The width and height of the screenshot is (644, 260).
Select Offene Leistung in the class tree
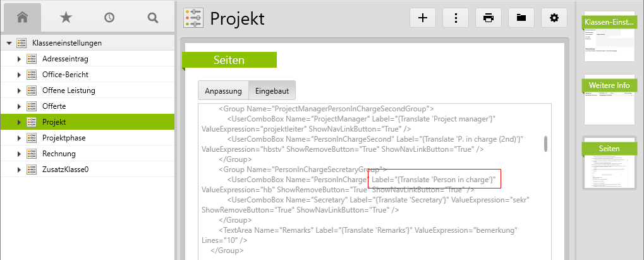click(69, 90)
